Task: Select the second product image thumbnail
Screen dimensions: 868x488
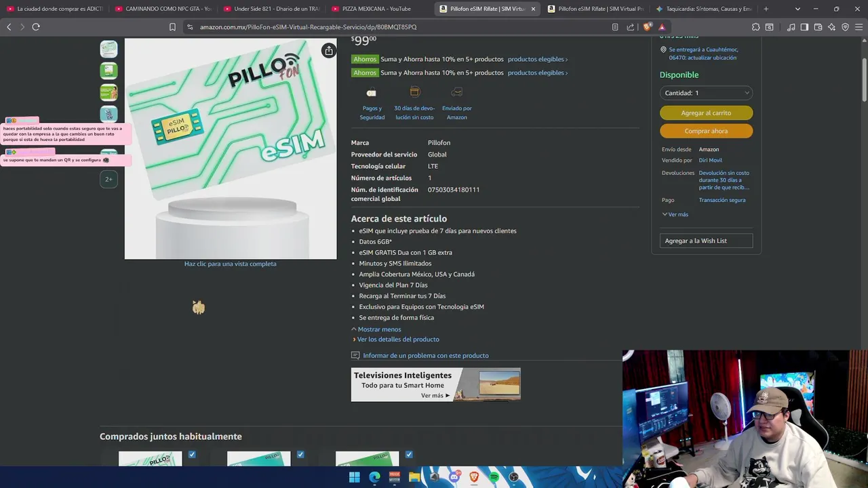Action: [108, 70]
